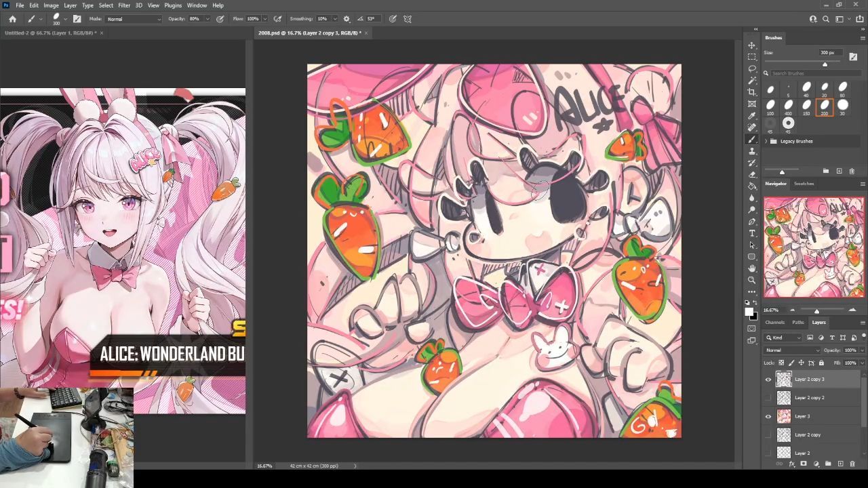Switch to the Untitled-2 document tab
This screenshot has height=488, width=868.
tap(50, 33)
